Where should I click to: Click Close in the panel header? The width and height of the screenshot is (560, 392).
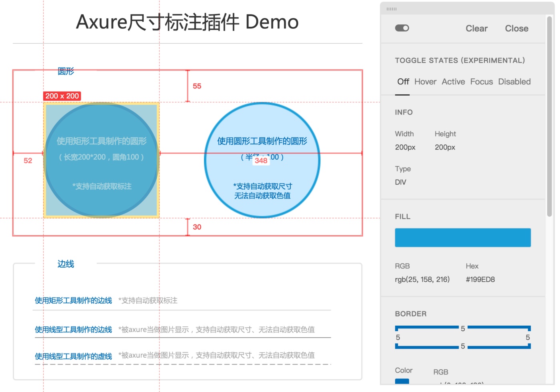point(516,28)
